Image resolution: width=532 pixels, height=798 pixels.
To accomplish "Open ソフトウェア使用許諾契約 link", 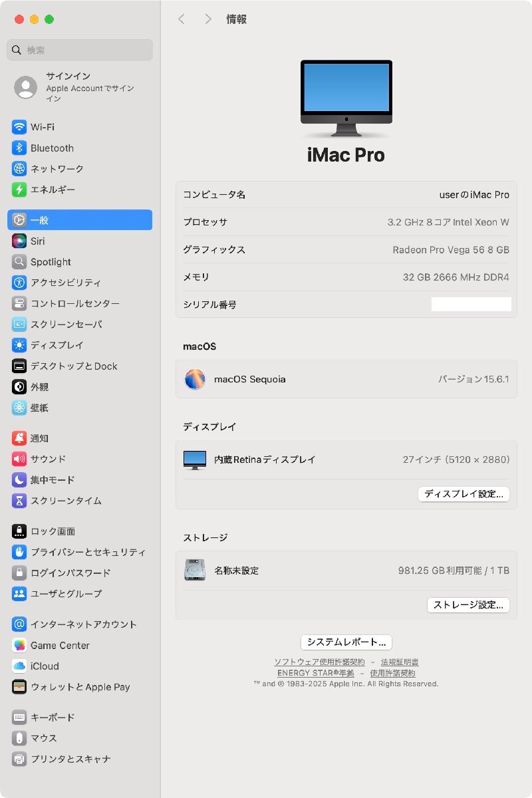I will (320, 662).
